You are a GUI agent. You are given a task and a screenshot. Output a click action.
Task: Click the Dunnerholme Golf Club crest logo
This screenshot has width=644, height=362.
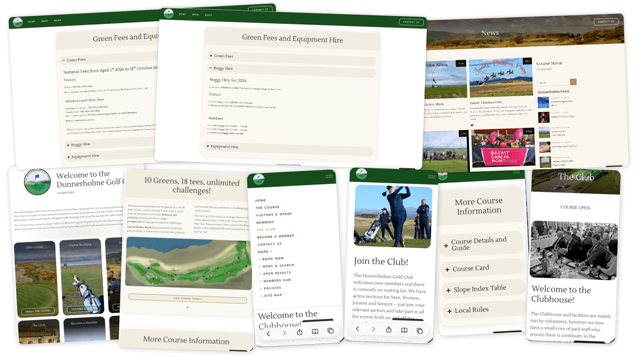[37, 182]
